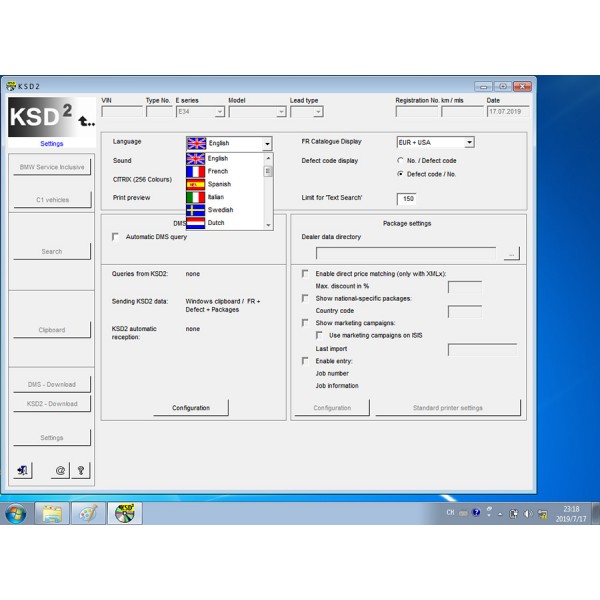
Task: Click the volume speaker tray icon
Action: coord(528,514)
